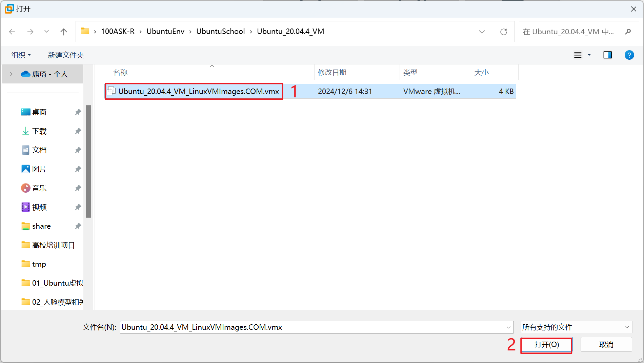Change the view layout icon
The image size is (644, 363).
(578, 55)
